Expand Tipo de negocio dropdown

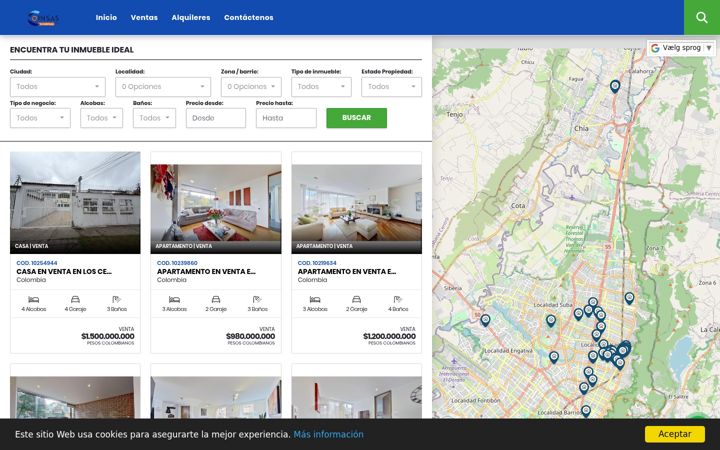pyautogui.click(x=40, y=118)
